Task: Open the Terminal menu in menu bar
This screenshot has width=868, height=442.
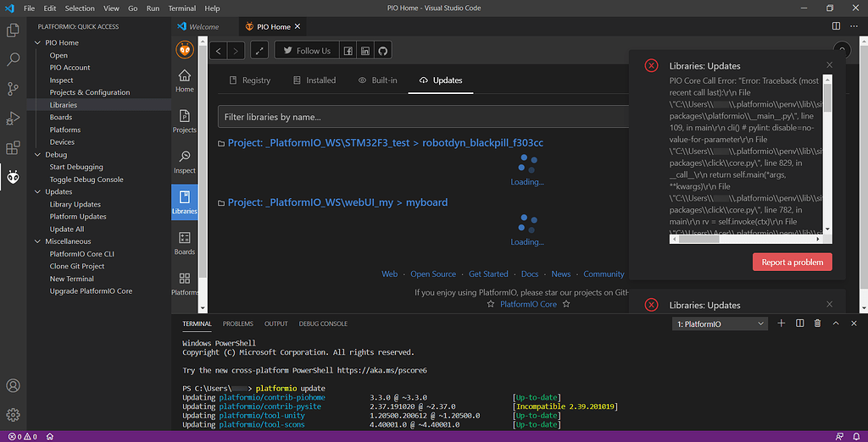Action: [182, 8]
